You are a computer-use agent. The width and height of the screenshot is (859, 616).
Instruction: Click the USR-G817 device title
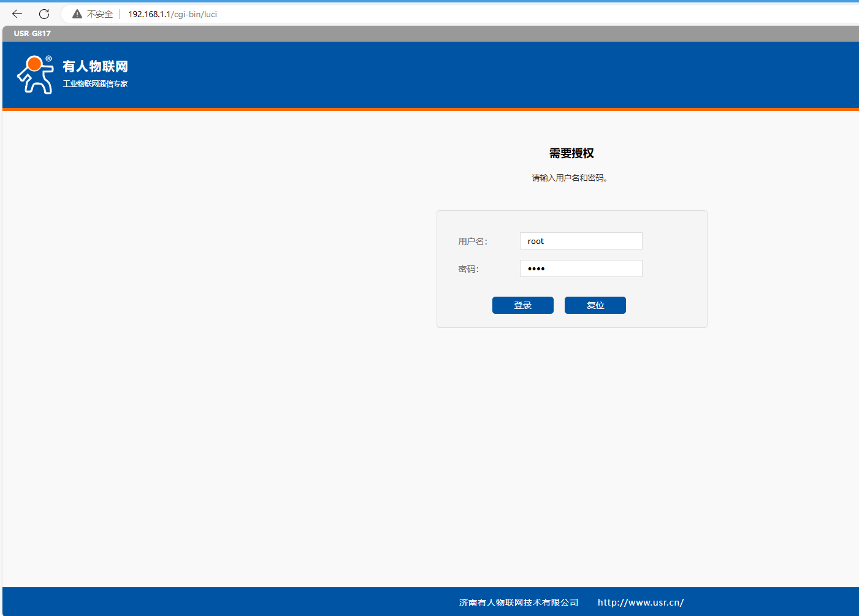coord(32,34)
